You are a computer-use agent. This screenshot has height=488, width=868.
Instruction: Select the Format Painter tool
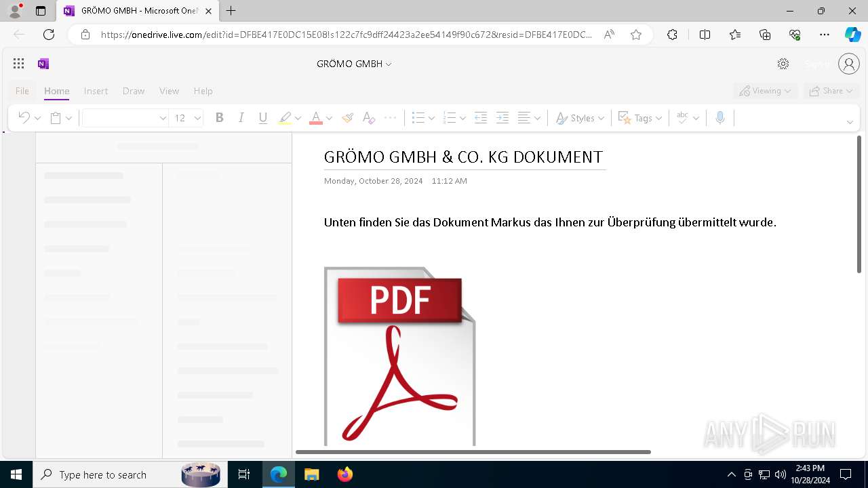pyautogui.click(x=347, y=118)
